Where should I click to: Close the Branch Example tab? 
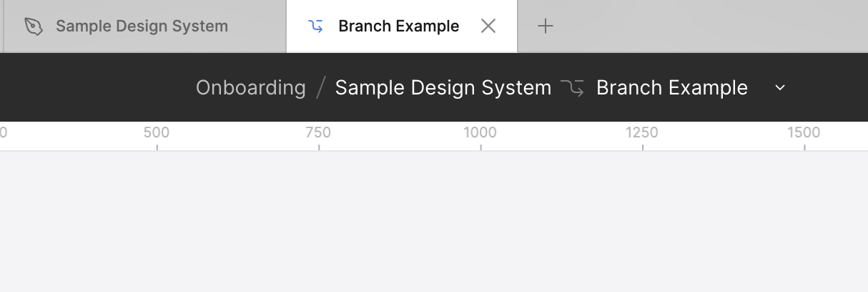click(488, 26)
